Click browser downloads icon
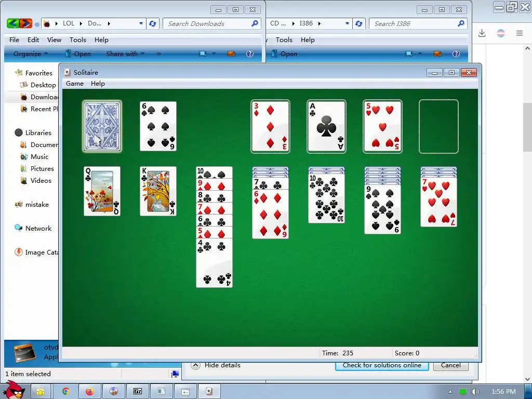 click(x=482, y=33)
